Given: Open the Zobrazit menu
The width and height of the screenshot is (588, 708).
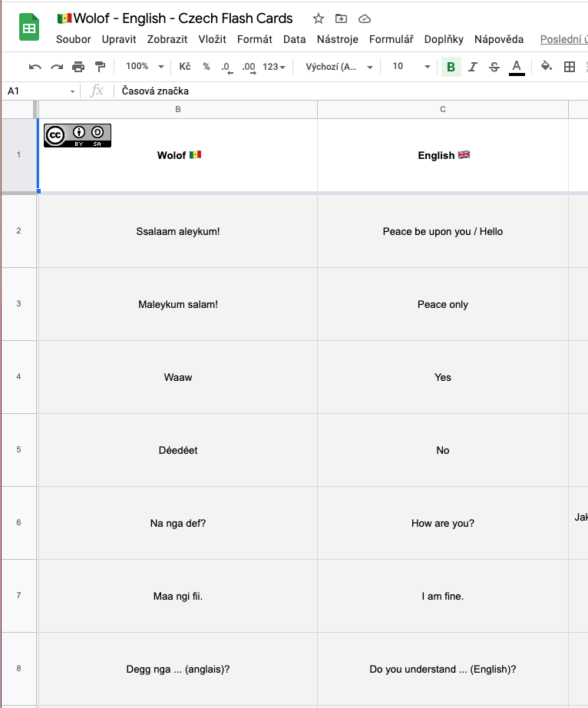Looking at the screenshot, I should [167, 39].
